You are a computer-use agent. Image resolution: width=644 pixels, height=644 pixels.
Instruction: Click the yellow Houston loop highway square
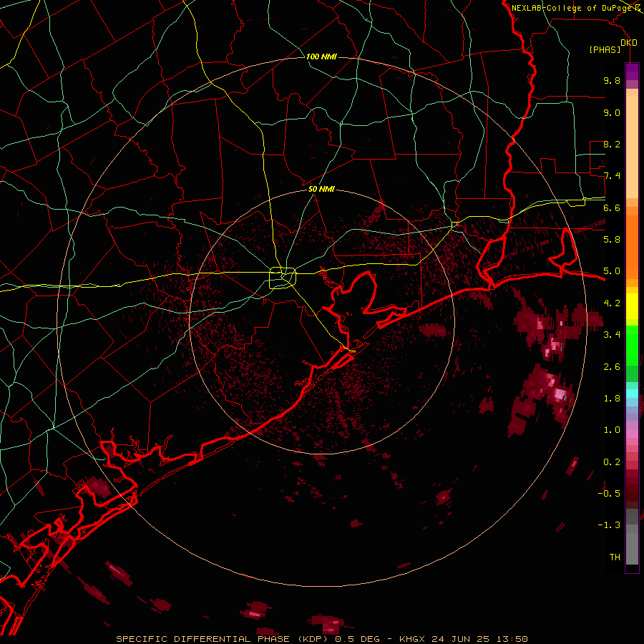(x=283, y=278)
